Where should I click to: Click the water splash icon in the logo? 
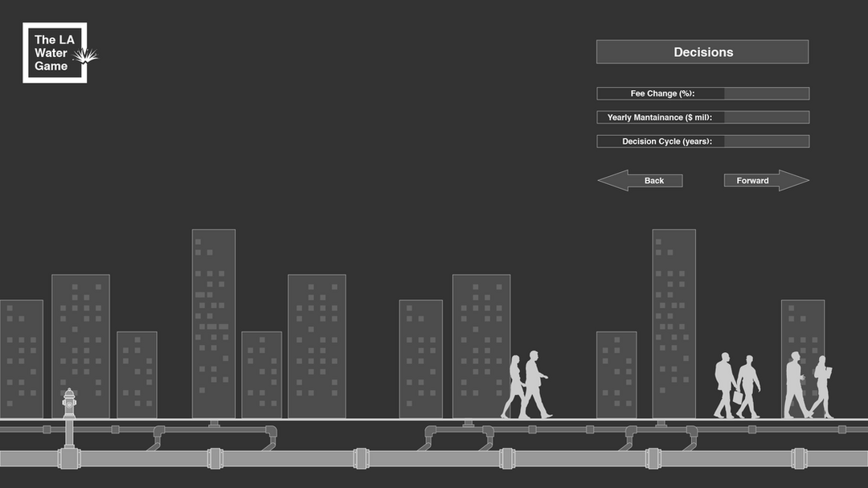84,55
